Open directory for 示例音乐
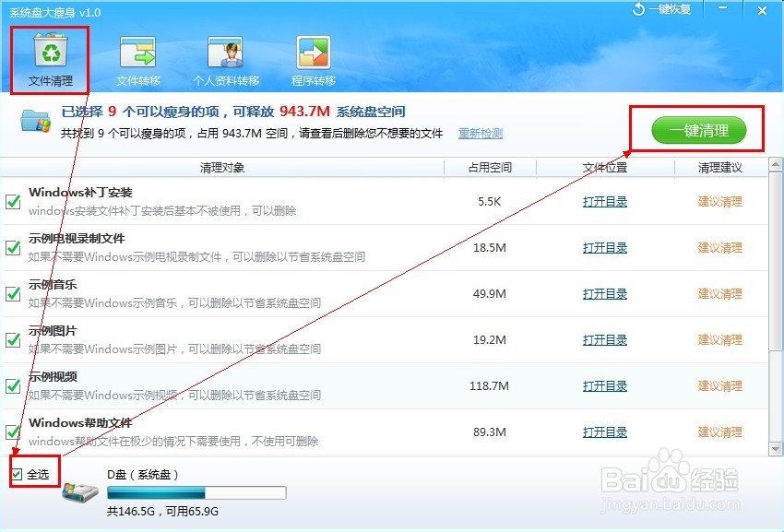Image resolution: width=784 pixels, height=532 pixels. tap(605, 293)
